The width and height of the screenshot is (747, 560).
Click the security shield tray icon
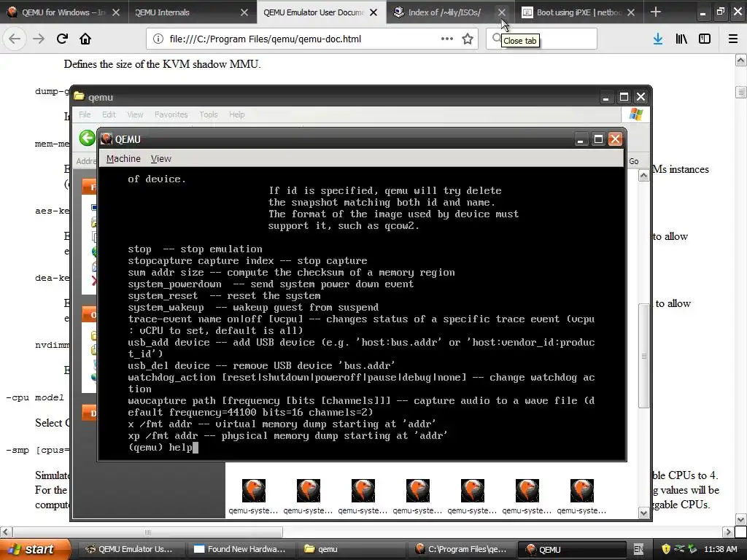coord(666,549)
